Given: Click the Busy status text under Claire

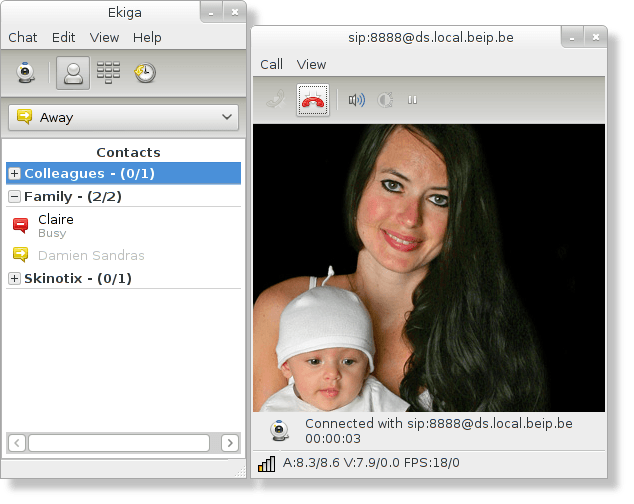Looking at the screenshot, I should [x=52, y=233].
